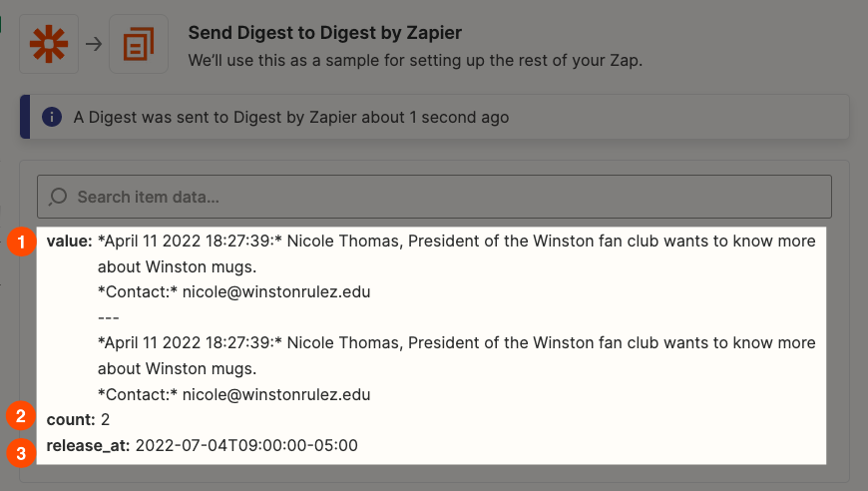Image resolution: width=868 pixels, height=491 pixels.
Task: Click the count value 2
Action: pos(106,419)
